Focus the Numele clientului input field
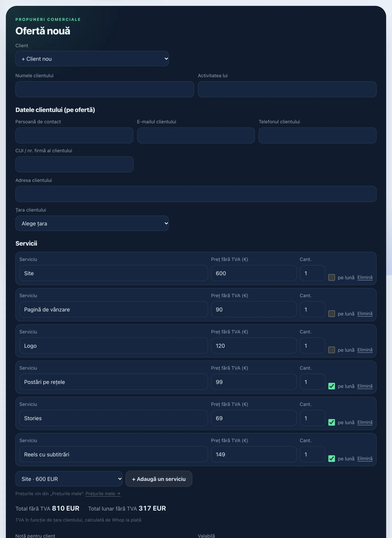Viewport: 392px width, 538px height. (105, 89)
